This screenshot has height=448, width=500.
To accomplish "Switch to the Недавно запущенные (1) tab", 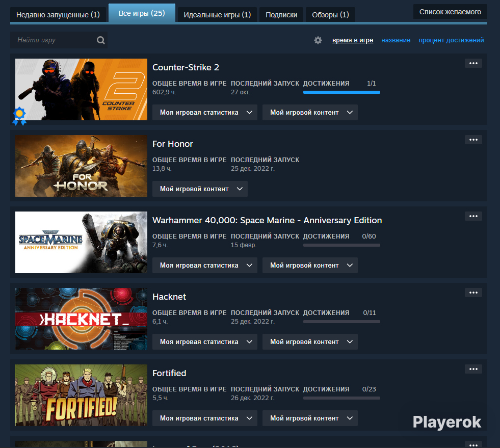I will coord(58,15).
